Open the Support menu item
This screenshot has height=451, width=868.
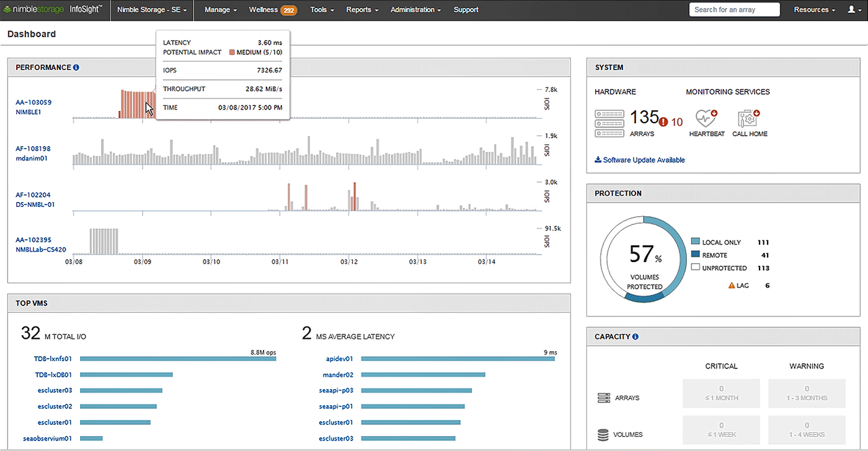click(x=466, y=10)
